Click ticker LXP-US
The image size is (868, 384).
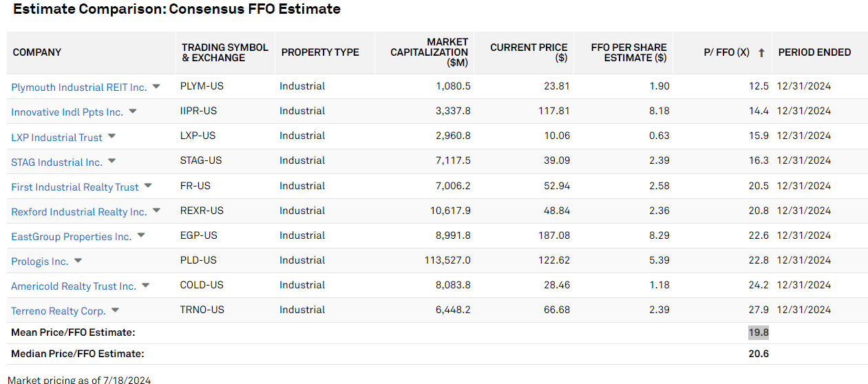(198, 136)
